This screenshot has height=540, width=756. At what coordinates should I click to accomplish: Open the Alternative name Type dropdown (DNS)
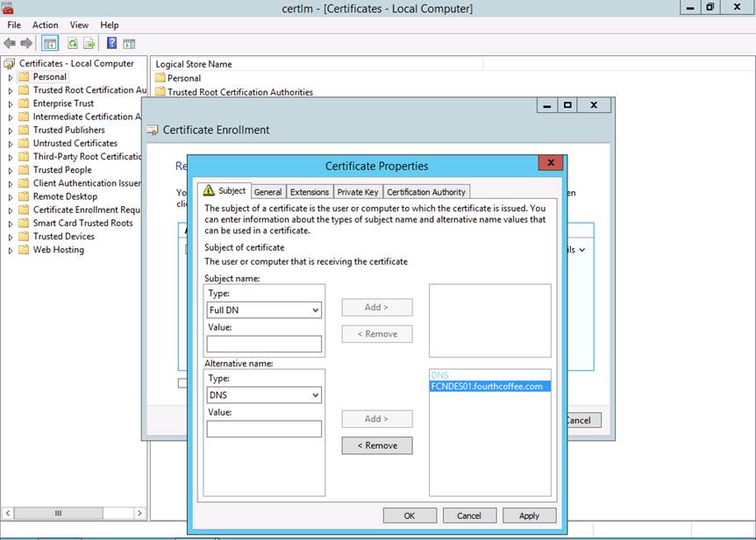pos(264,395)
